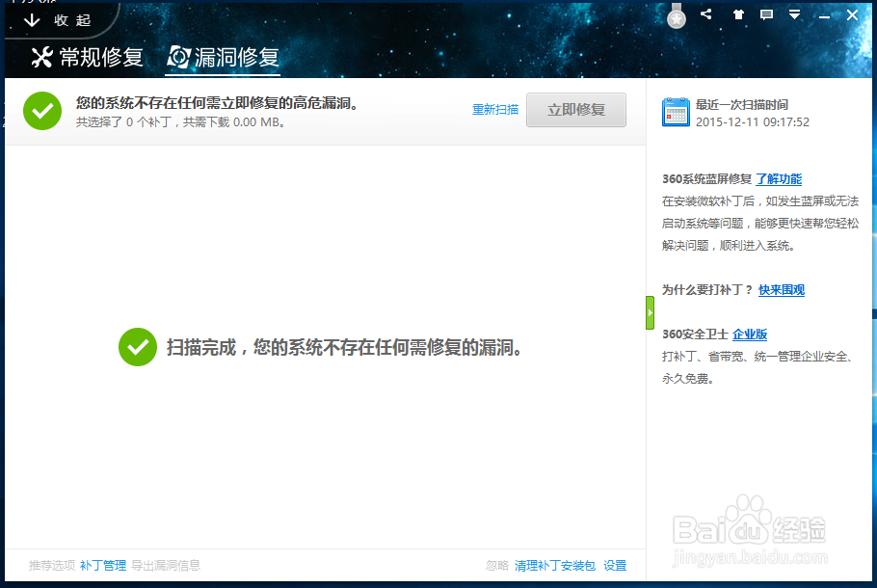The width and height of the screenshot is (877, 588).
Task: Open the 企业版 link
Action: 750,334
